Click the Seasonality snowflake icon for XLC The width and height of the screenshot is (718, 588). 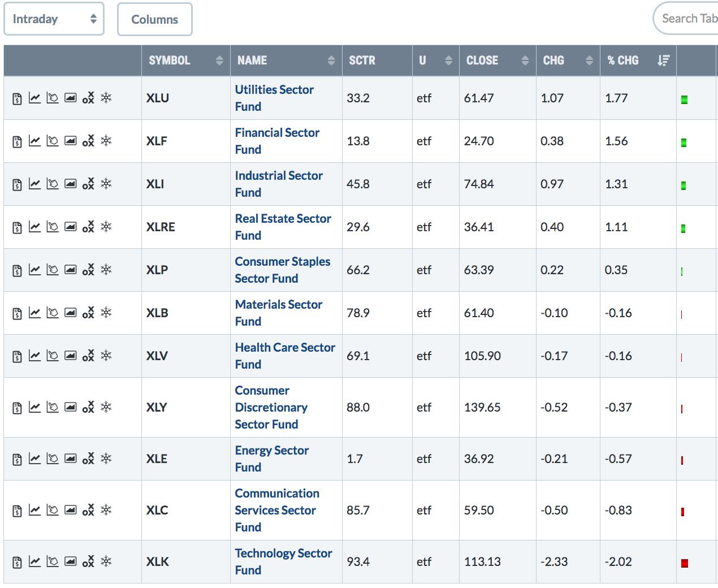(x=106, y=510)
